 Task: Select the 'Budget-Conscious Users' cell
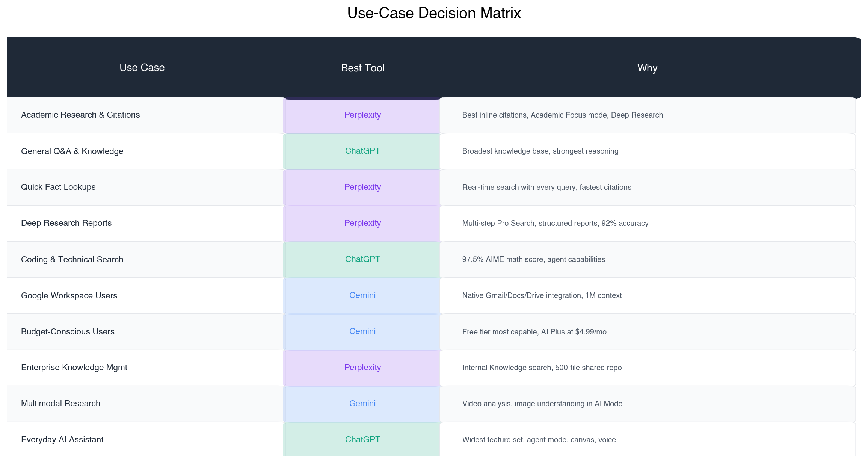click(145, 331)
